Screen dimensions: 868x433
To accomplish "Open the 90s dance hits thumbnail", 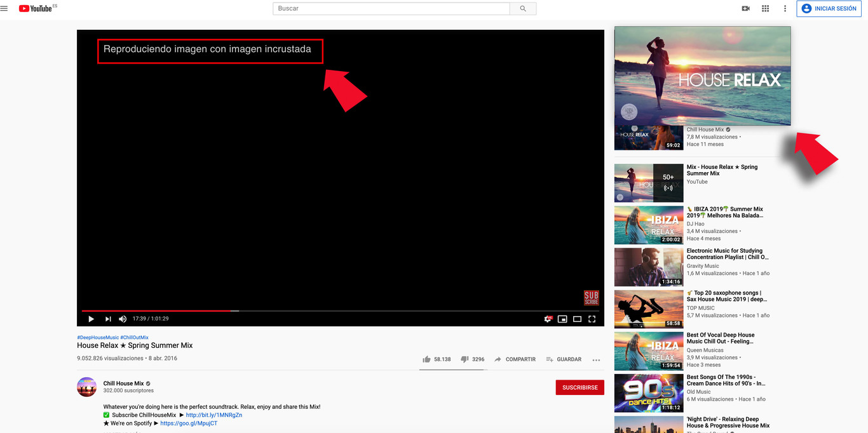I will click(649, 392).
